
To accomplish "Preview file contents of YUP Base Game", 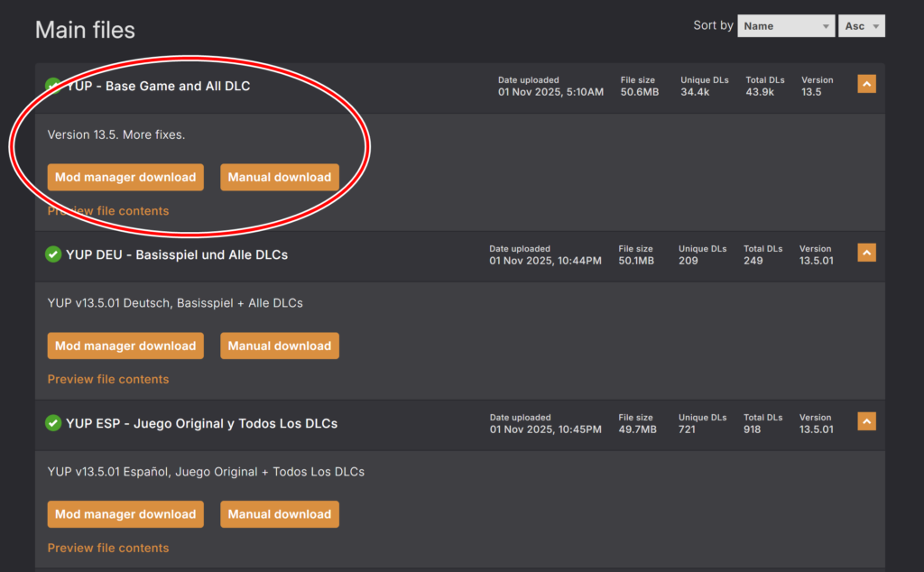I will 108,211.
